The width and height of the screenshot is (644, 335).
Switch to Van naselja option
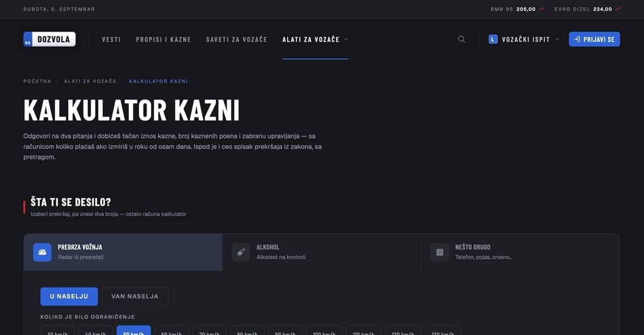(135, 296)
